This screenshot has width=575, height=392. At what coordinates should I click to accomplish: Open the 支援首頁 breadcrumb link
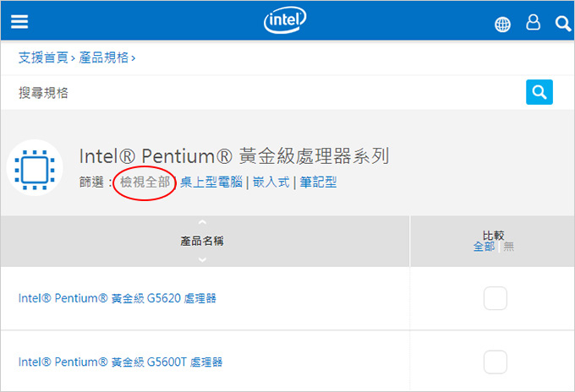pos(43,57)
